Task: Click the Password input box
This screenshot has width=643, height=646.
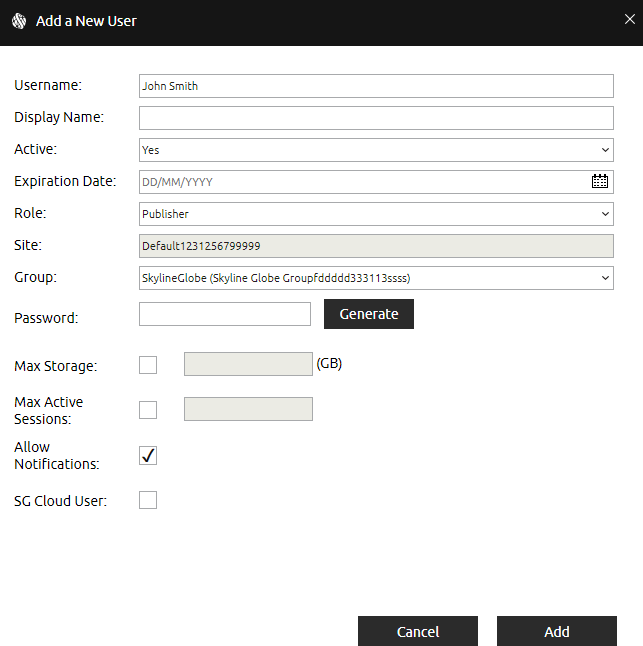Action: (x=225, y=314)
